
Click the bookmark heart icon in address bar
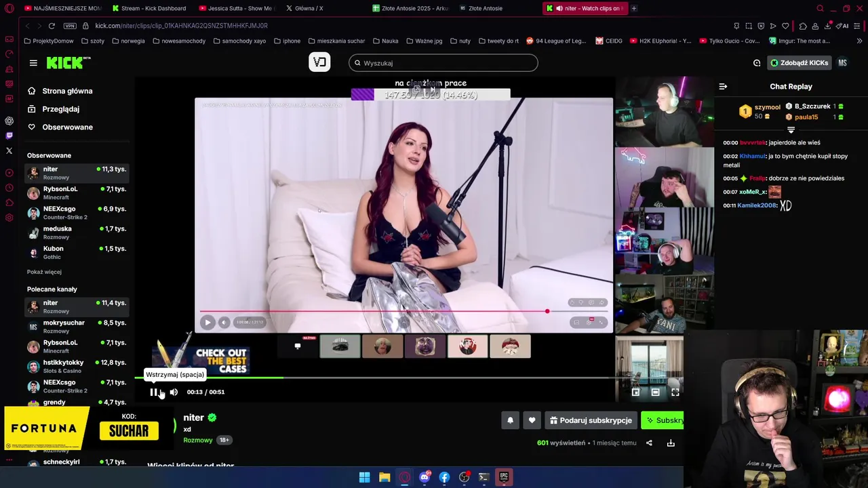click(x=785, y=26)
